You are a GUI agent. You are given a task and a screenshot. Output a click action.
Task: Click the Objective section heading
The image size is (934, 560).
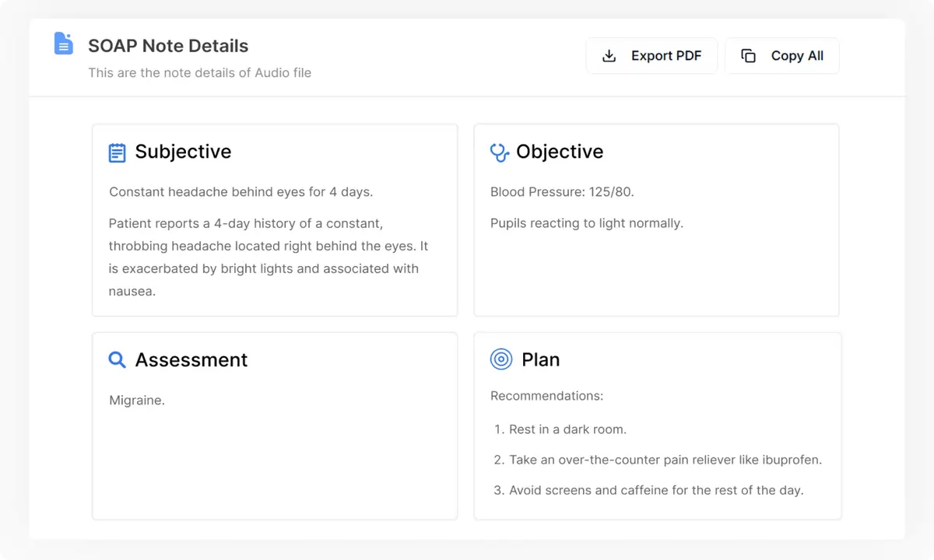point(560,152)
